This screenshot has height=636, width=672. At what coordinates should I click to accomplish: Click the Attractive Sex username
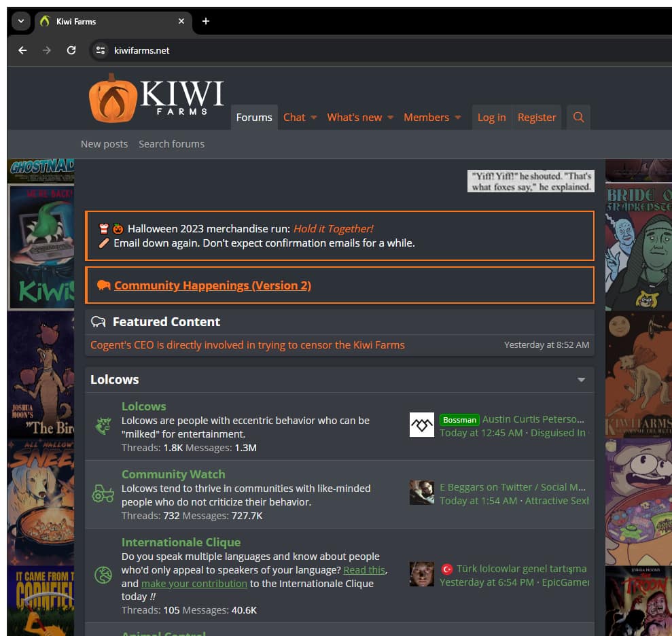click(556, 501)
